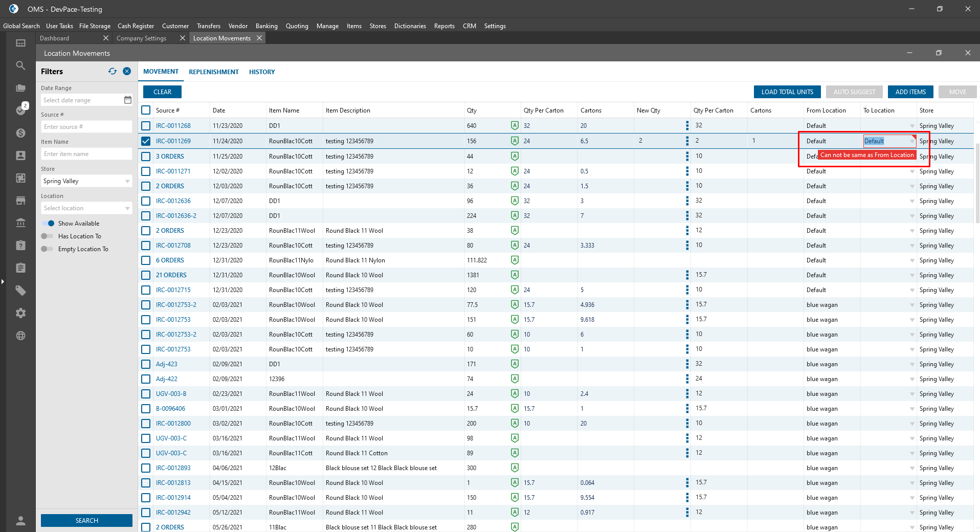Click the clear filters X icon

127,72
